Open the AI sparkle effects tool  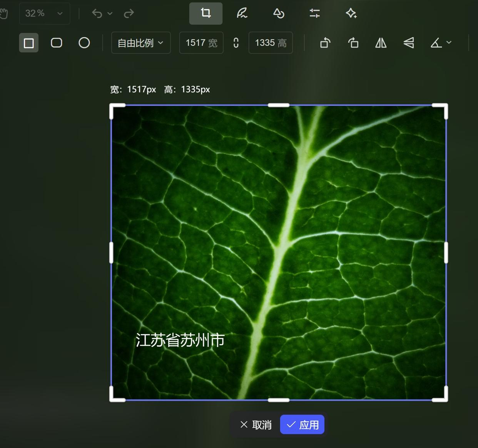click(x=351, y=13)
